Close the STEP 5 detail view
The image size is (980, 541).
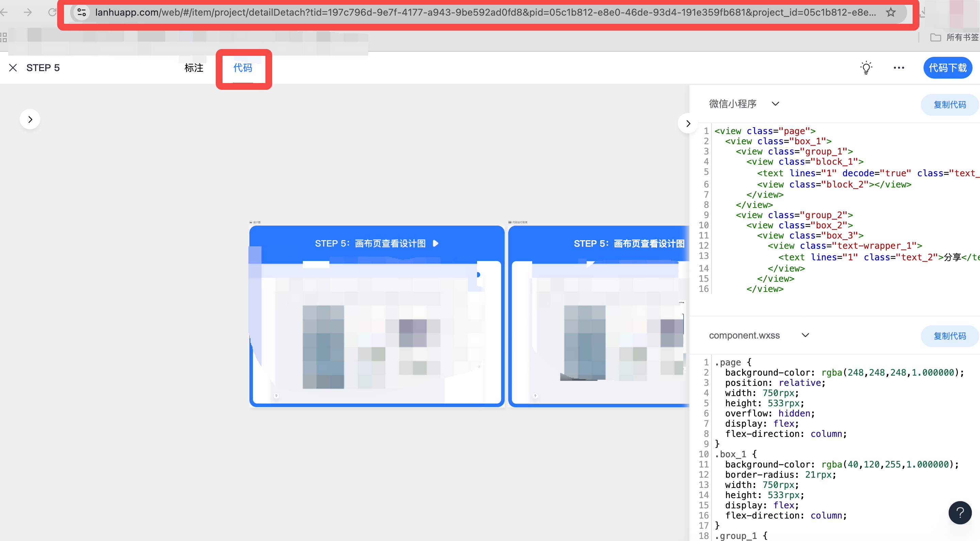coord(13,68)
